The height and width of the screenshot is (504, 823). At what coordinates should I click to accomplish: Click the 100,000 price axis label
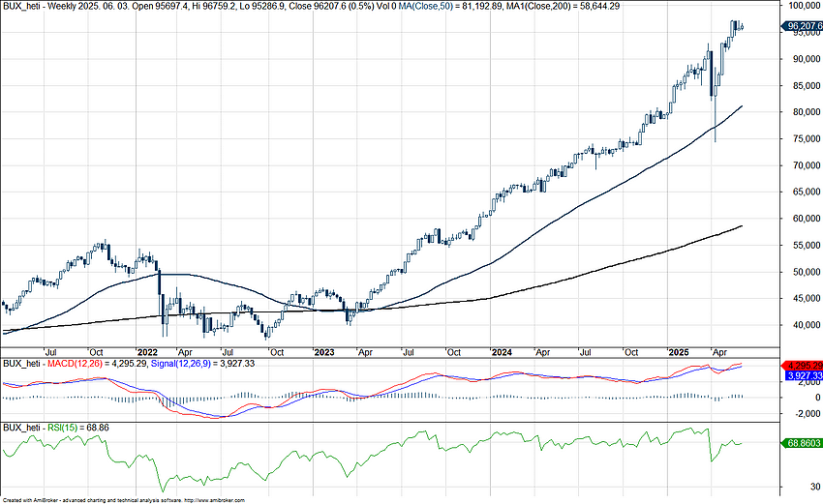tap(805, 6)
